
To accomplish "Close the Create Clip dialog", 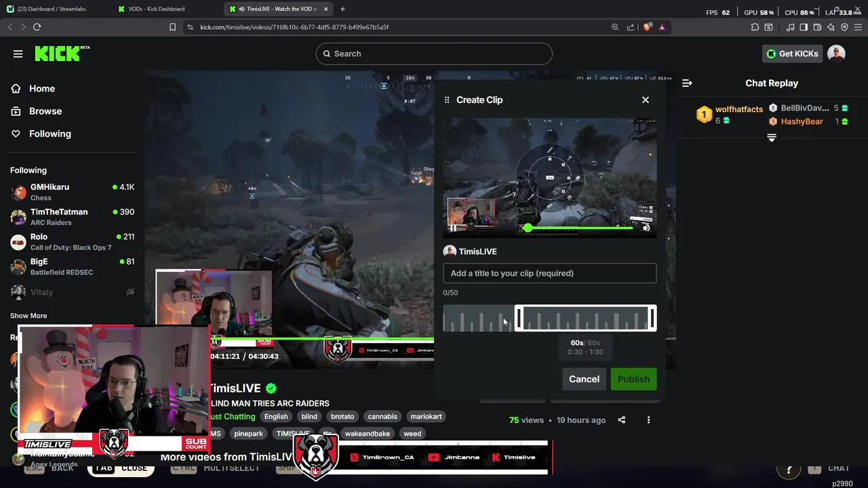I will click(646, 100).
